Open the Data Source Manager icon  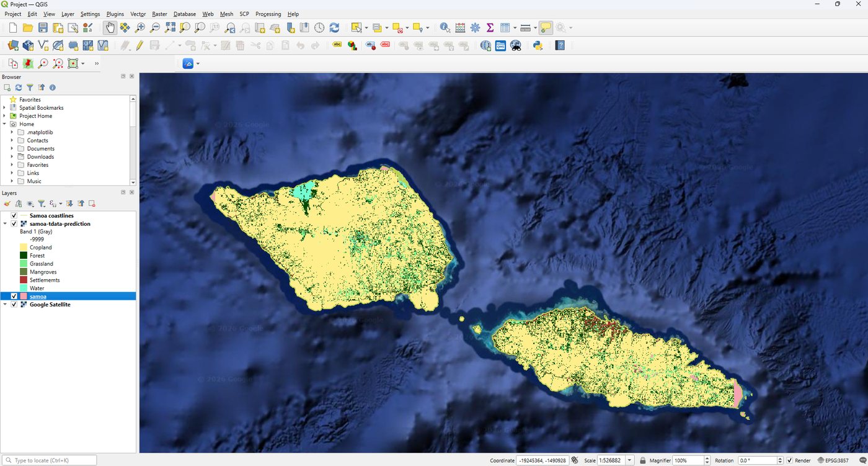13,45
